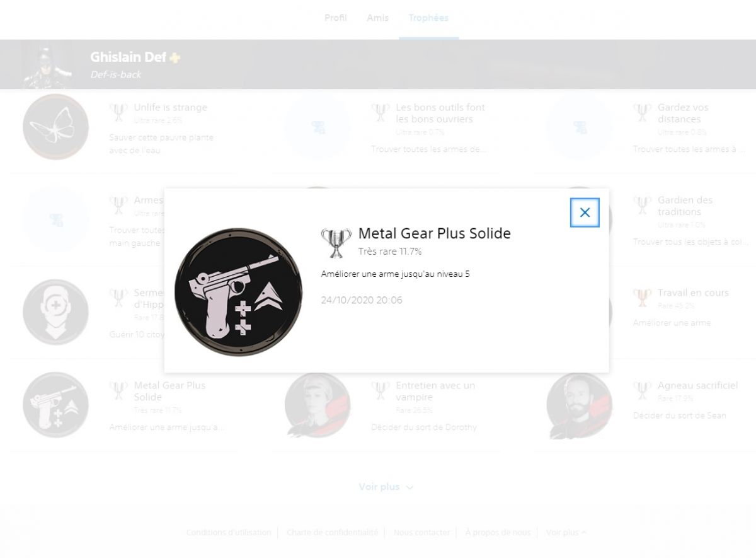
Task: Open the Travail en cours trophy
Action: point(693,293)
